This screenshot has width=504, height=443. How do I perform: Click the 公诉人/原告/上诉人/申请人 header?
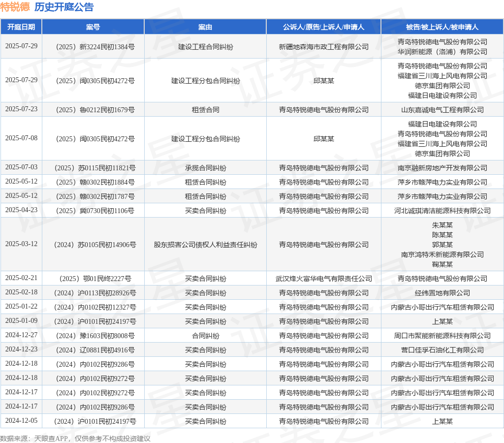[324, 27]
